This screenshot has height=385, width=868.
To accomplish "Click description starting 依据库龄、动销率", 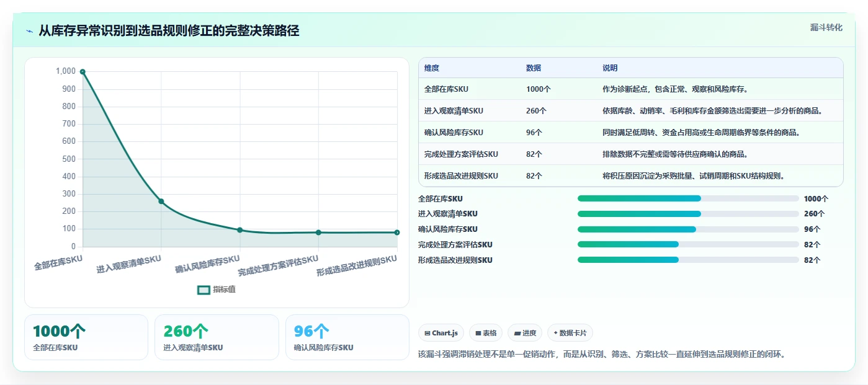I will [x=714, y=111].
